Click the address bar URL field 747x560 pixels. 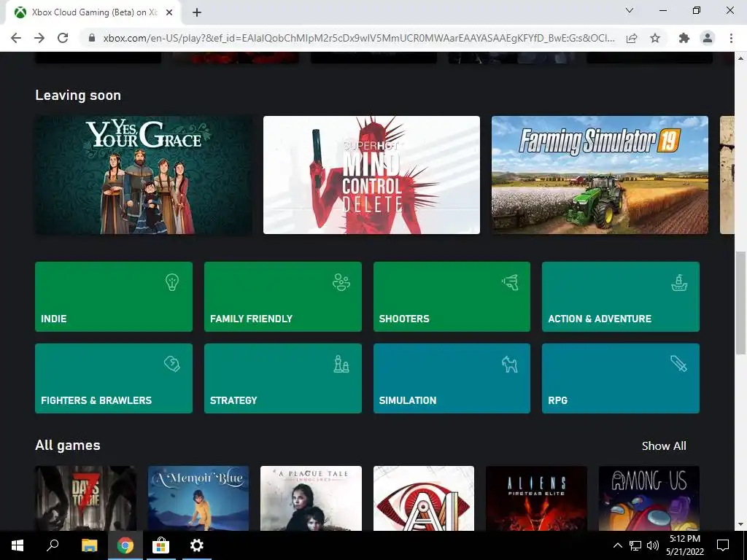[359, 38]
